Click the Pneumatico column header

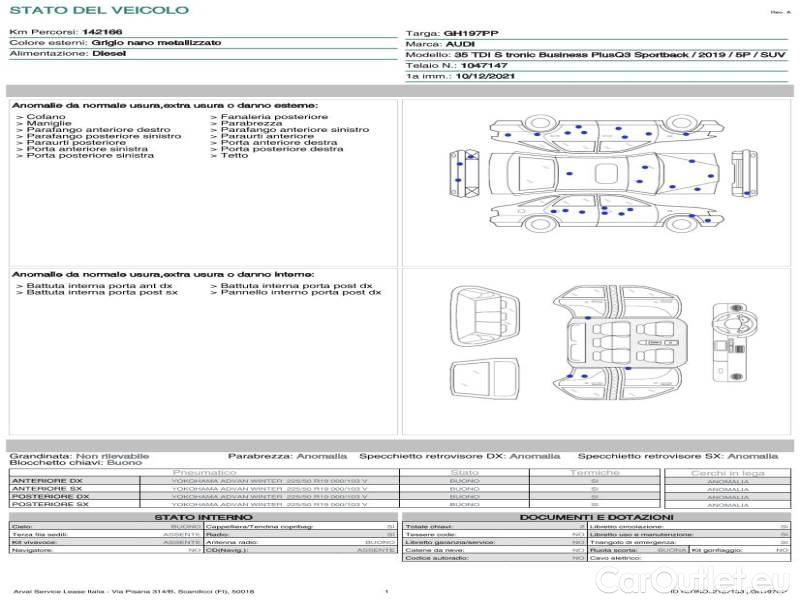point(204,472)
